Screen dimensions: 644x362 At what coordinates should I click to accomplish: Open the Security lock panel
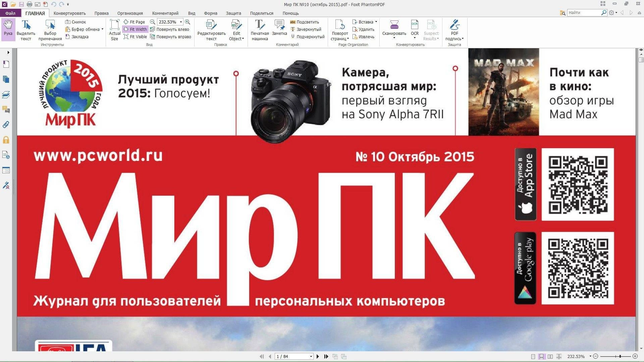[6, 140]
